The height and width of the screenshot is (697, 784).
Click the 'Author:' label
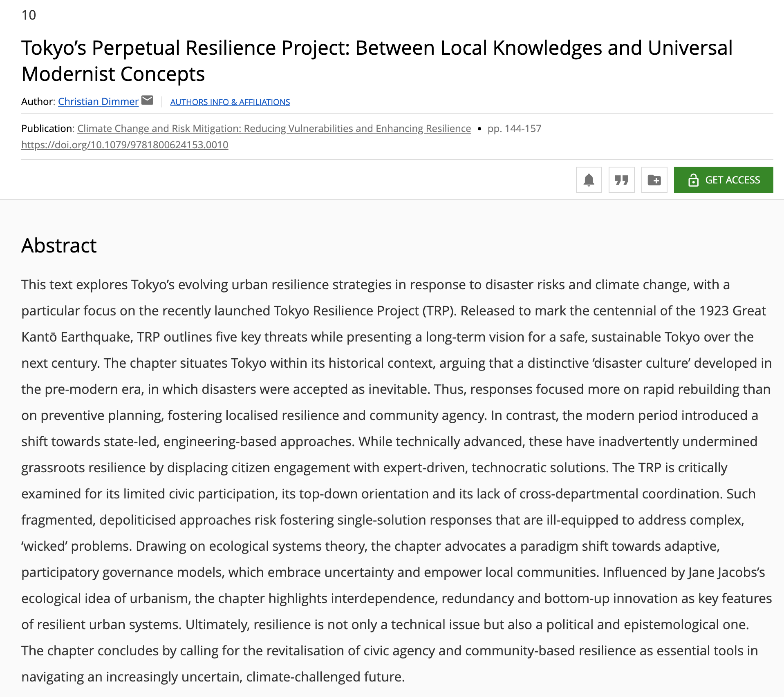click(38, 102)
